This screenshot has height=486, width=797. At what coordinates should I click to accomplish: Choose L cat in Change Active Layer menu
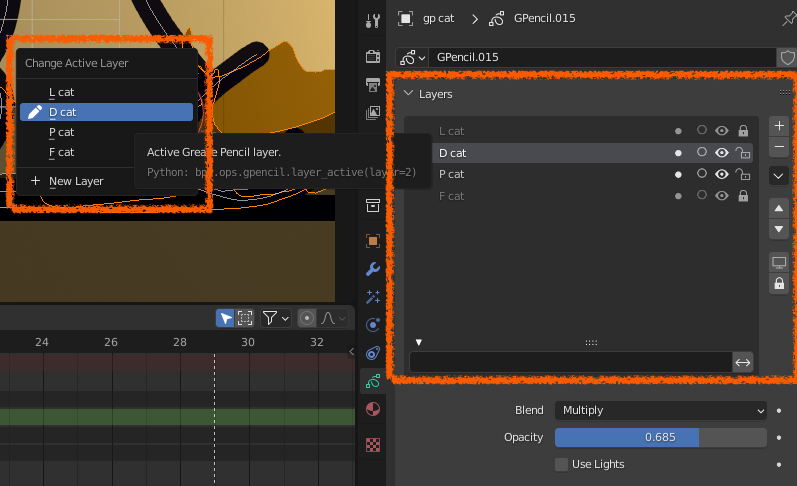(x=106, y=93)
